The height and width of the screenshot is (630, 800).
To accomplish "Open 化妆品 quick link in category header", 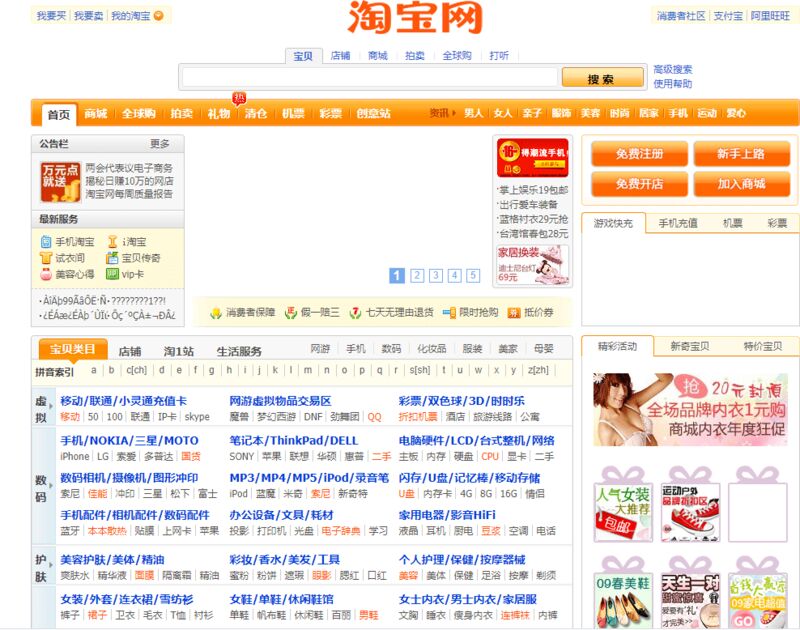I will pyautogui.click(x=432, y=349).
